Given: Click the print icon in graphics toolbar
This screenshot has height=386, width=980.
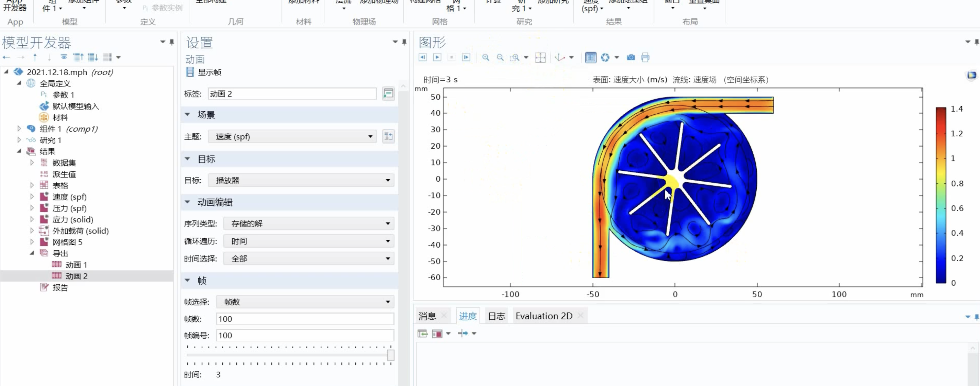Looking at the screenshot, I should click(645, 57).
